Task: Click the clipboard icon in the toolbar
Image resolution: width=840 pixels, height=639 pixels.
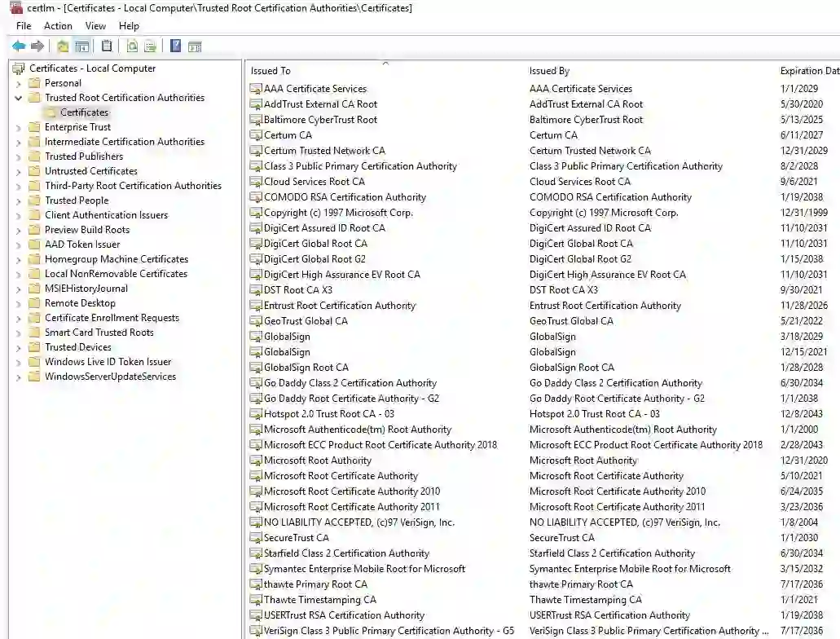Action: pyautogui.click(x=107, y=46)
